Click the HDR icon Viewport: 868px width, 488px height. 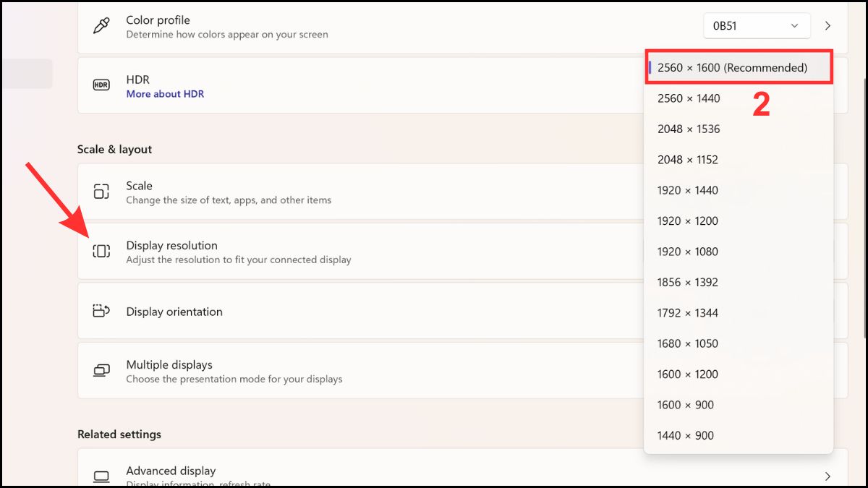[x=101, y=85]
